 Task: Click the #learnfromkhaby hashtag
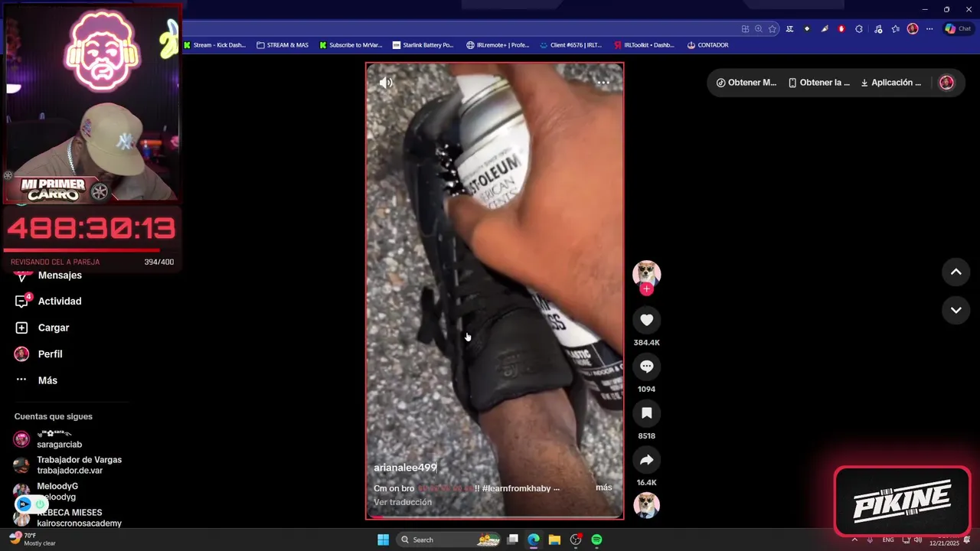point(517,488)
